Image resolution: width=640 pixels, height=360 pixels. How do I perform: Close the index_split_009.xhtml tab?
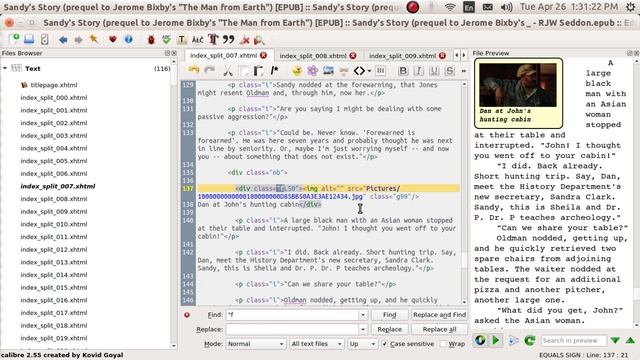[442, 55]
